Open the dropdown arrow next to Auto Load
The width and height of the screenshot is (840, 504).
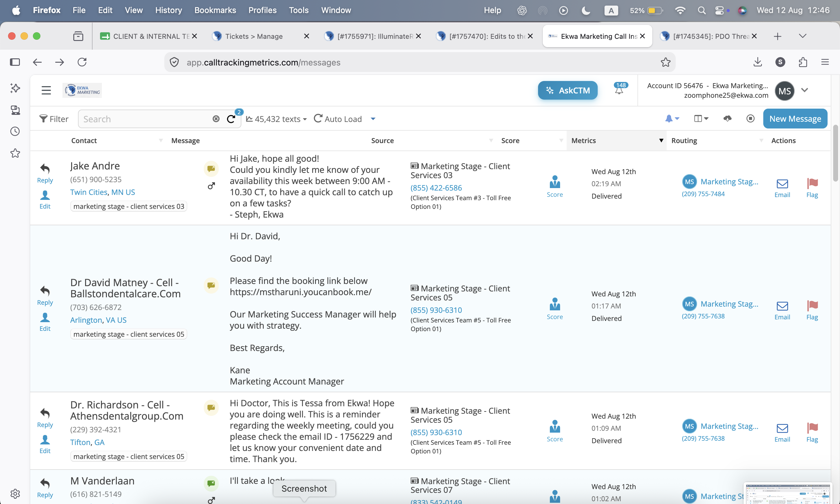tap(373, 119)
